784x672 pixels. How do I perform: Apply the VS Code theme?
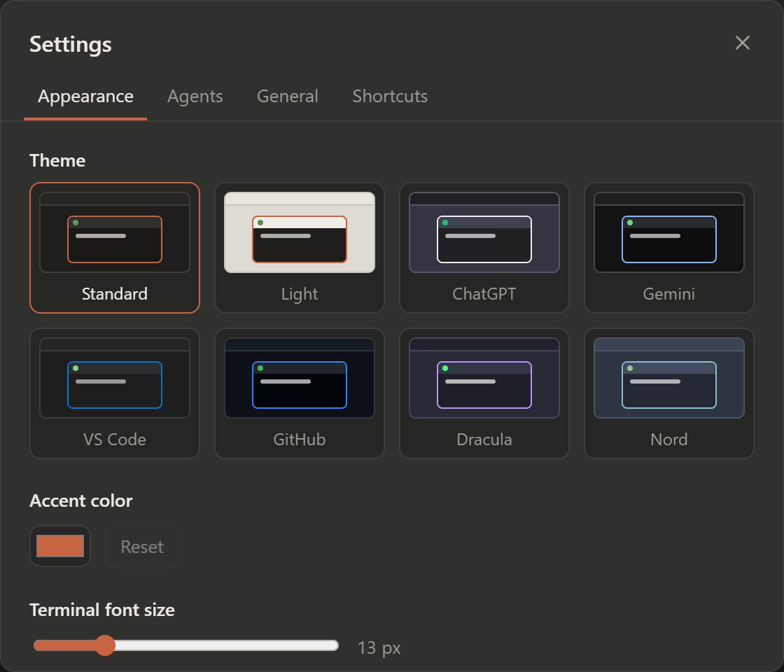click(x=115, y=393)
